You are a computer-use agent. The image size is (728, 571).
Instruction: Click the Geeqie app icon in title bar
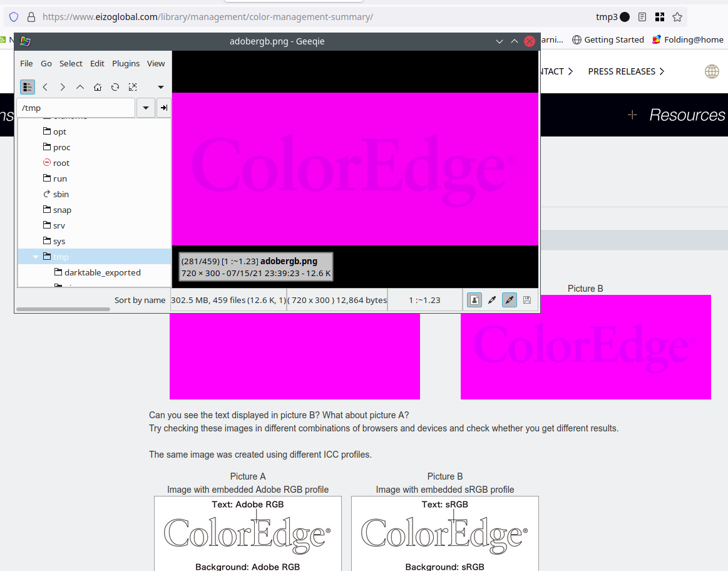(x=25, y=41)
